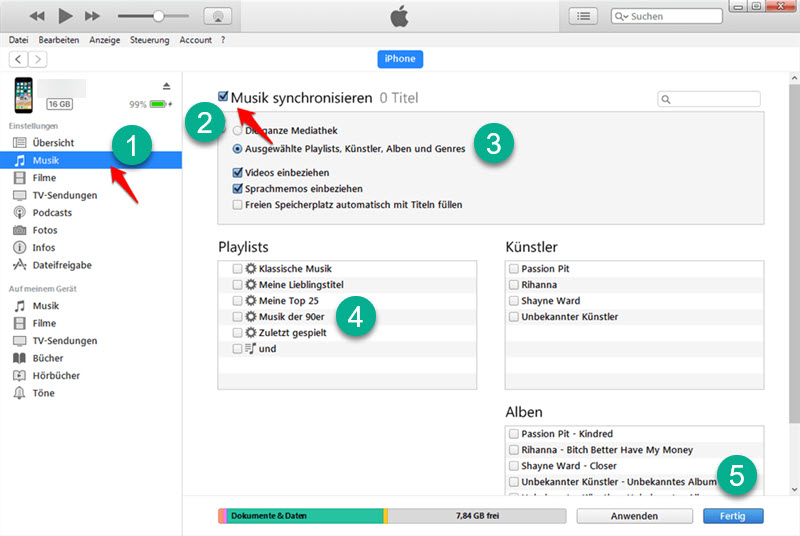This screenshot has height=536, width=800.
Task: Check the Zuletzt gespielt playlist
Action: pyautogui.click(x=237, y=333)
